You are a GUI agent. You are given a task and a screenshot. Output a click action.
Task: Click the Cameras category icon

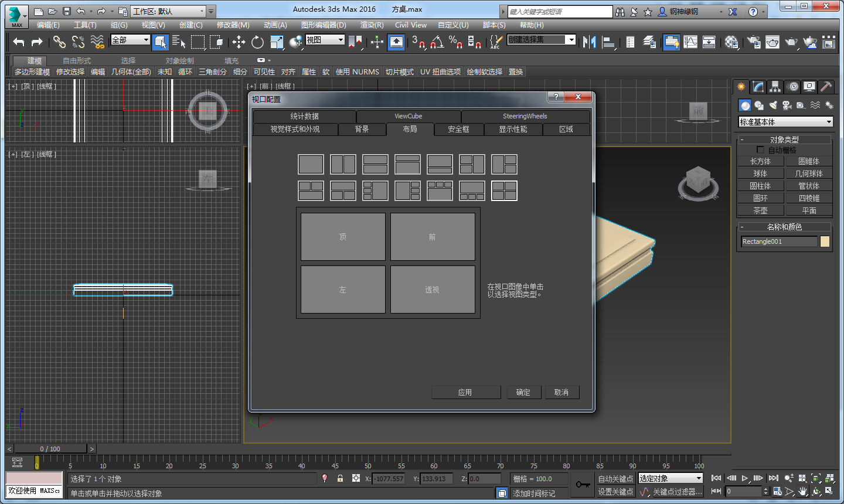pos(787,105)
